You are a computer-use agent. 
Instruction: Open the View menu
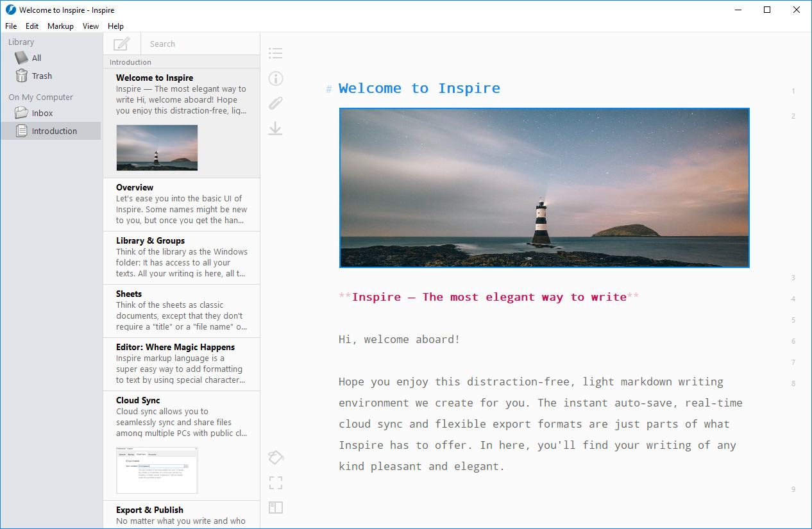click(x=91, y=26)
